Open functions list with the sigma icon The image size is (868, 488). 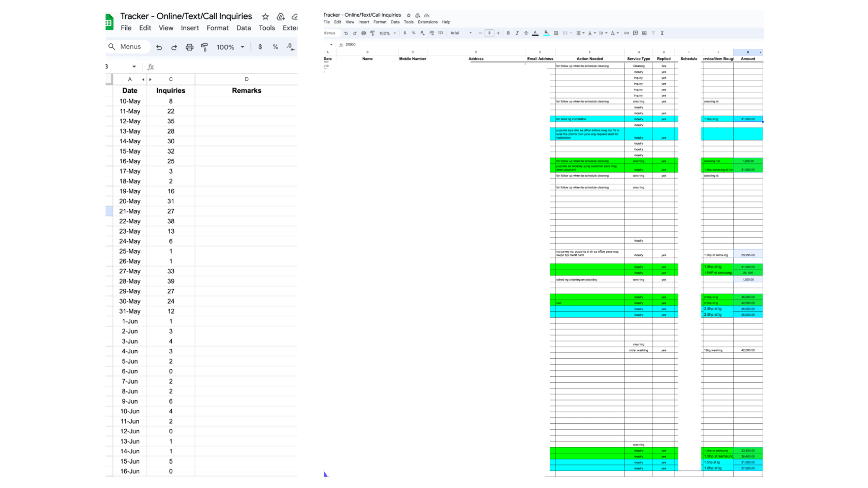[662, 33]
